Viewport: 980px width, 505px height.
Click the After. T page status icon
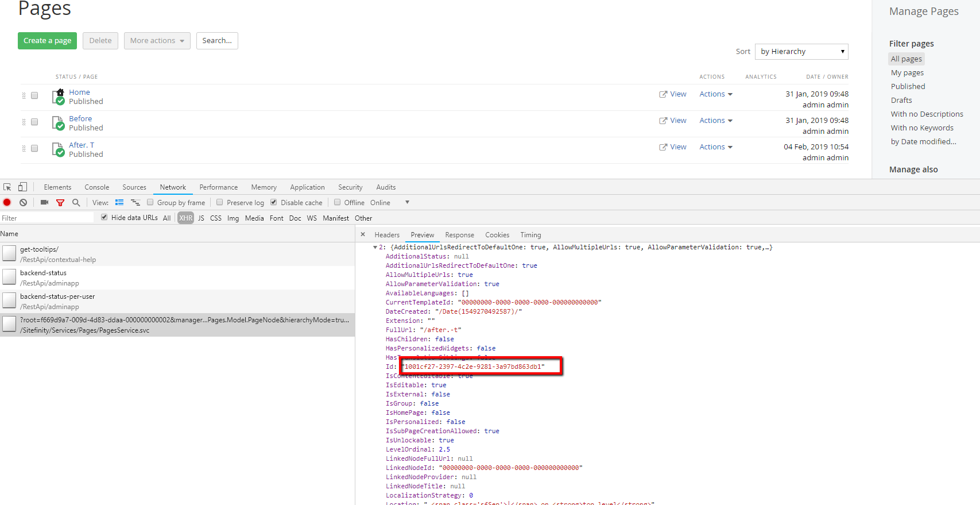click(58, 149)
